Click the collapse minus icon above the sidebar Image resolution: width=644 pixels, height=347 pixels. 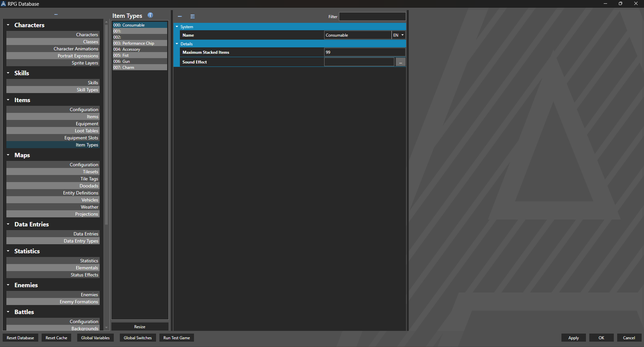click(x=56, y=14)
